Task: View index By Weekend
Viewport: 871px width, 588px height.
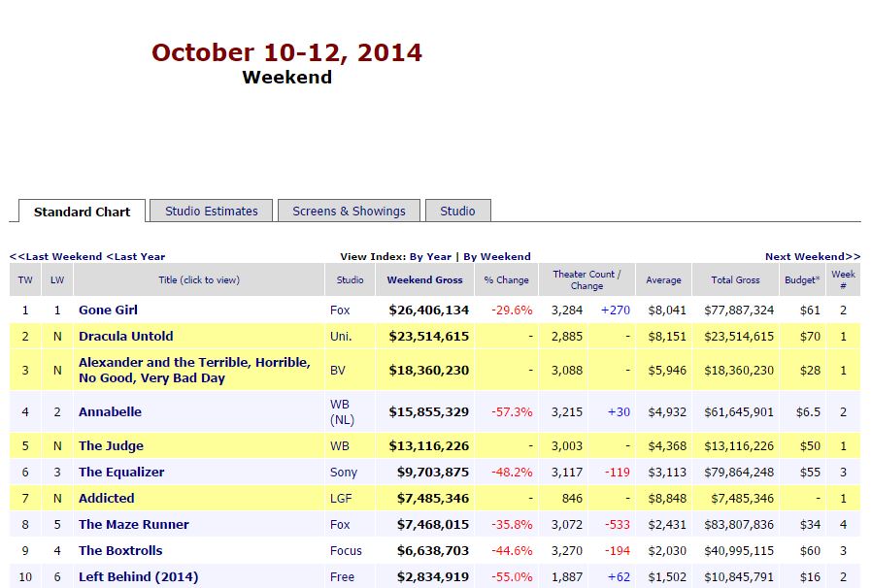Action: pyautogui.click(x=496, y=256)
